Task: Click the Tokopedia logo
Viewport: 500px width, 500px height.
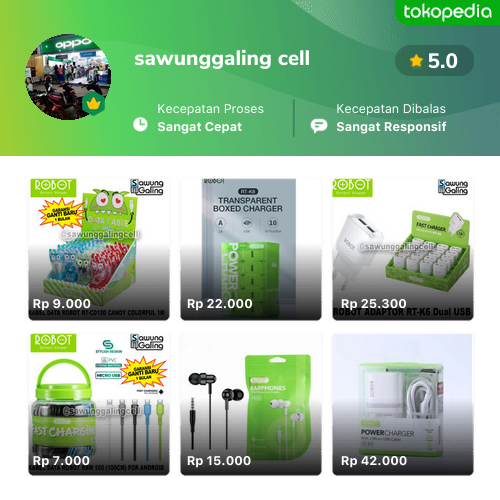Action: (447, 12)
